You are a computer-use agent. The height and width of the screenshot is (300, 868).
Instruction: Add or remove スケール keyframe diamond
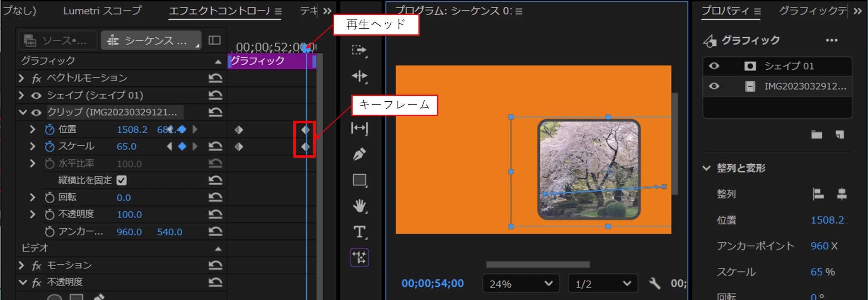point(182,146)
